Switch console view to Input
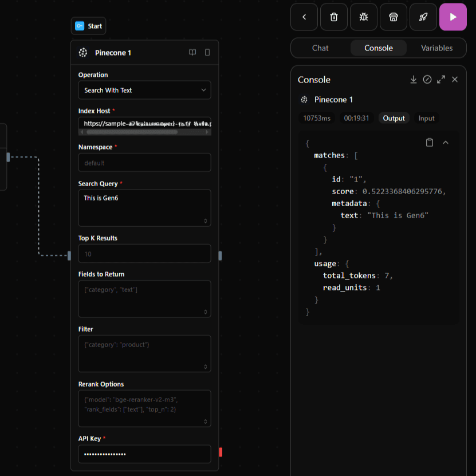The image size is (476, 476). click(x=426, y=118)
